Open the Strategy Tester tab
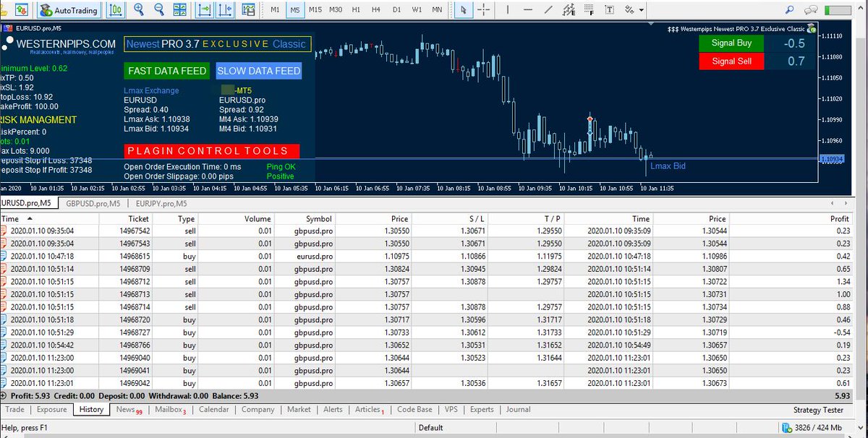 [817, 410]
